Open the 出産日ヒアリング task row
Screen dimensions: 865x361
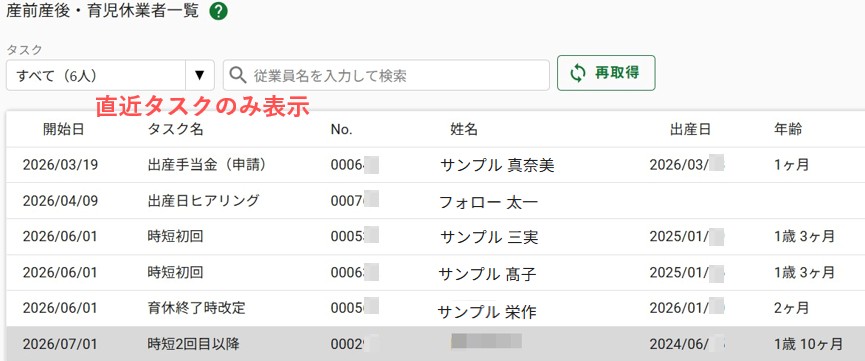(436, 201)
